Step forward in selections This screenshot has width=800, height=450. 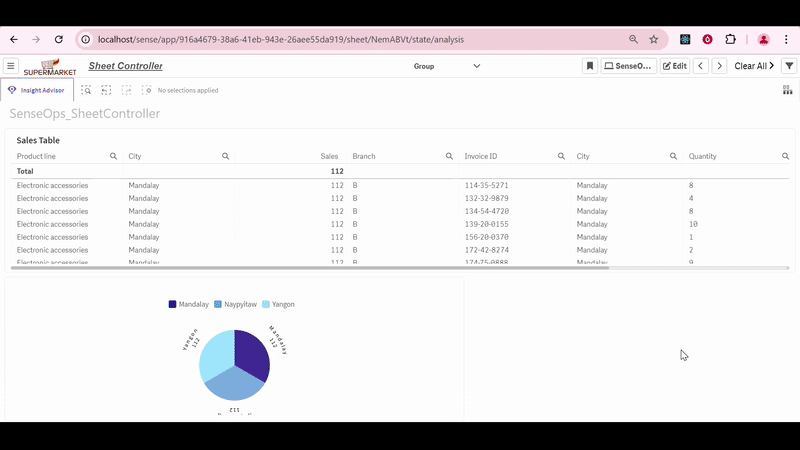coord(126,90)
